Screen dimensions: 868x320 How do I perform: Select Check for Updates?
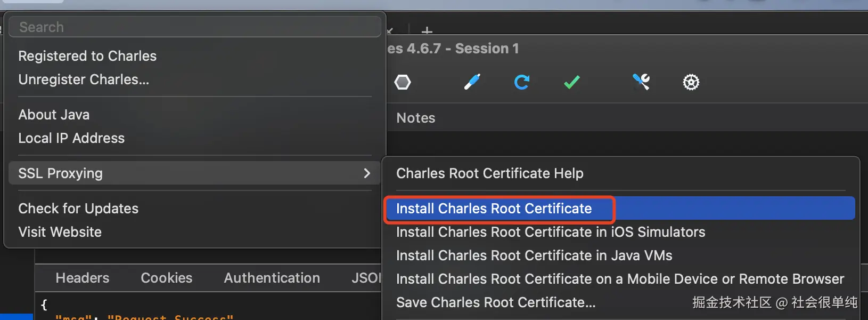[78, 209]
